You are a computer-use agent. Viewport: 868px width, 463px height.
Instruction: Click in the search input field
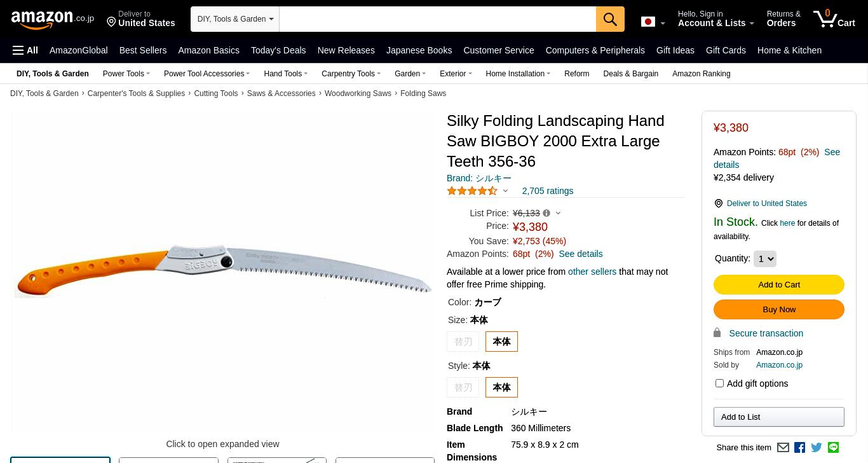pyautogui.click(x=438, y=19)
